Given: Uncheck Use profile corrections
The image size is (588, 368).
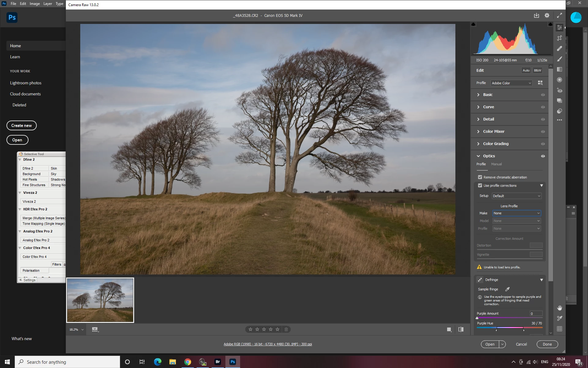Looking at the screenshot, I should coord(480,186).
